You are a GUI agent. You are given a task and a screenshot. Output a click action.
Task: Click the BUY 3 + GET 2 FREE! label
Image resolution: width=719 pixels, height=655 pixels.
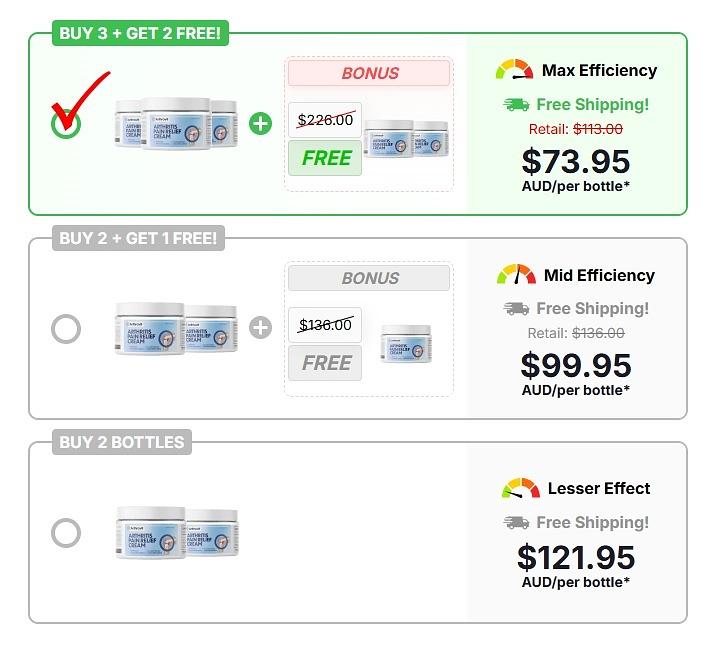click(x=140, y=34)
